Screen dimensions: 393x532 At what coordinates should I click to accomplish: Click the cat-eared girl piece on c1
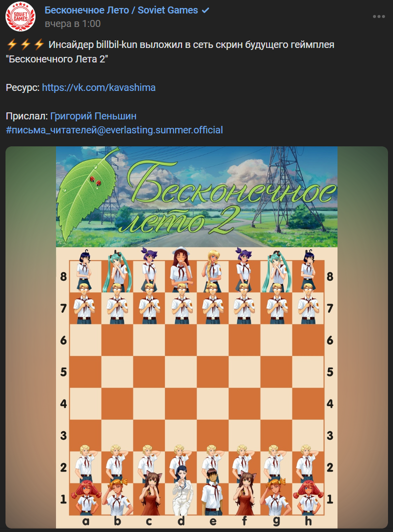pyautogui.click(x=150, y=493)
